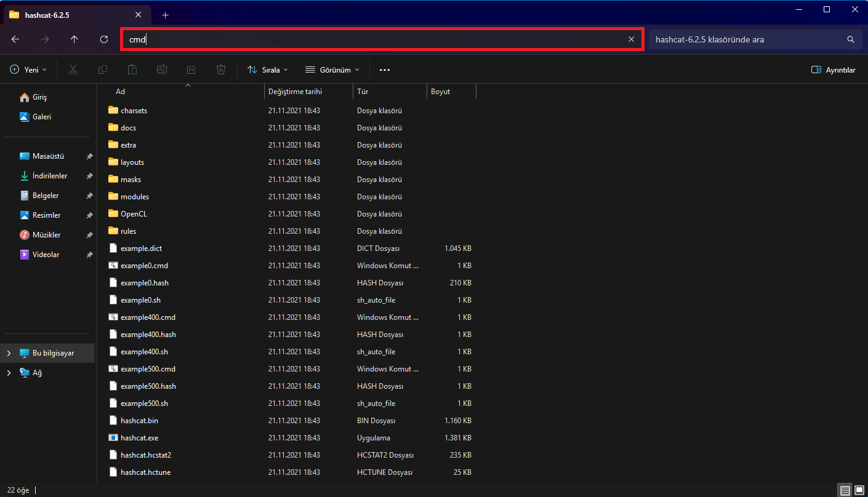Select the charsets folder icon

(x=113, y=111)
